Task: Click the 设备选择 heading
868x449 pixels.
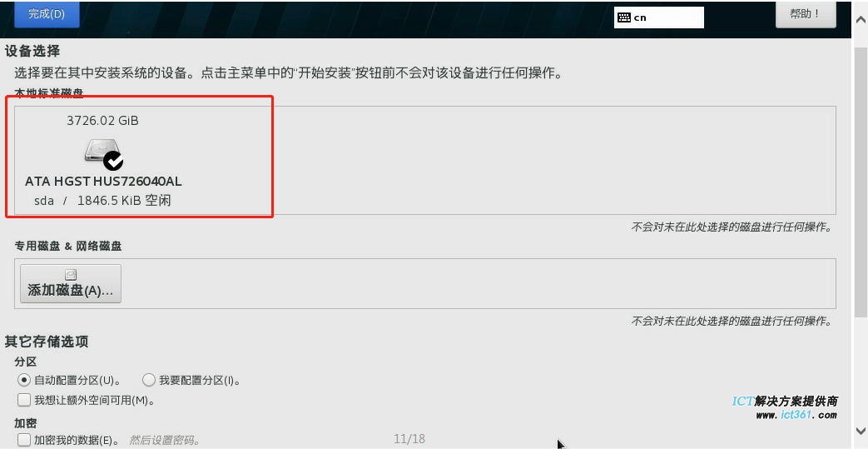Action: point(32,51)
